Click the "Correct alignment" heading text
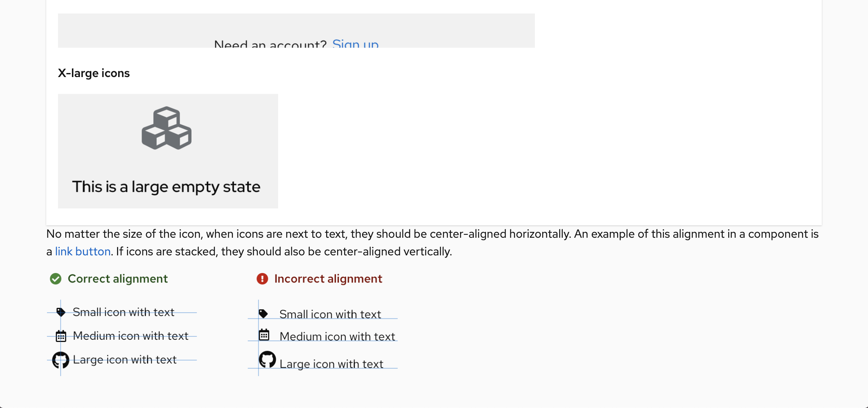 pos(118,279)
